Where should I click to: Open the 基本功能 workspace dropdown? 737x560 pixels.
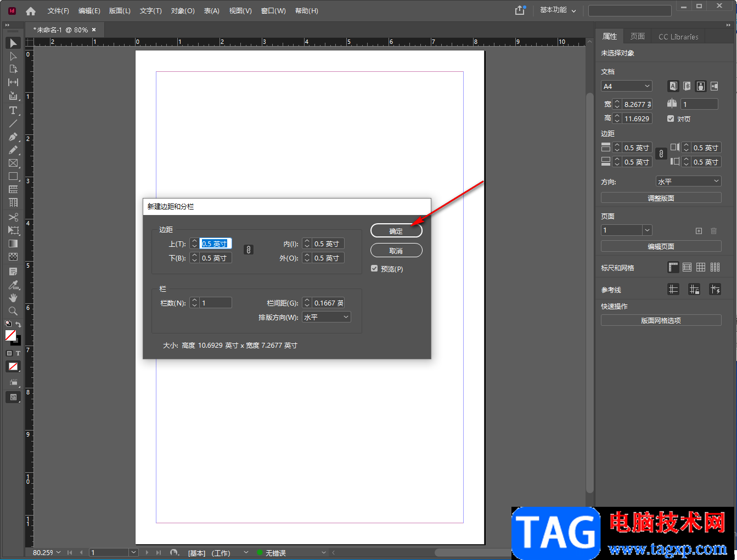[x=558, y=10]
